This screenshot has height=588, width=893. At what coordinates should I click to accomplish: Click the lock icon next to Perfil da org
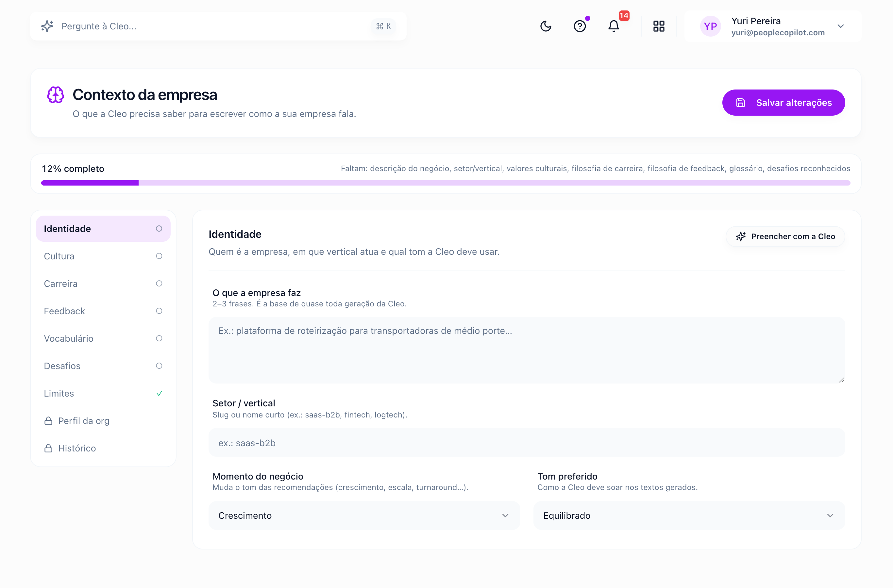coord(48,421)
